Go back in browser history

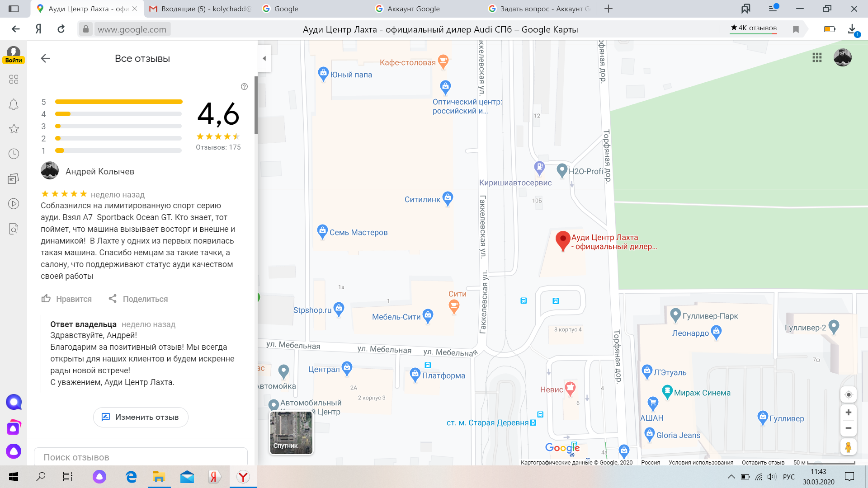click(x=16, y=29)
